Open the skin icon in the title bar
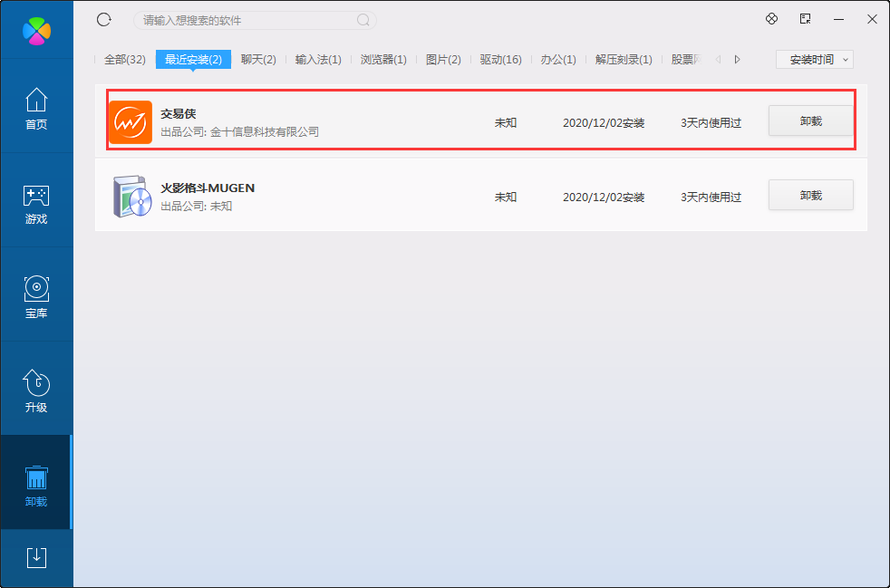 [x=771, y=19]
